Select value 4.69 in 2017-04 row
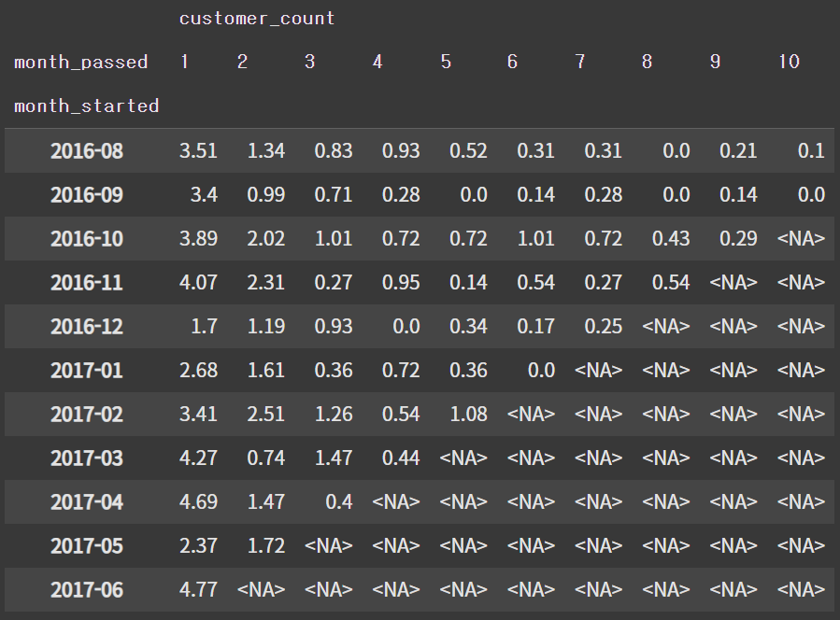The height and width of the screenshot is (620, 840). pos(198,502)
